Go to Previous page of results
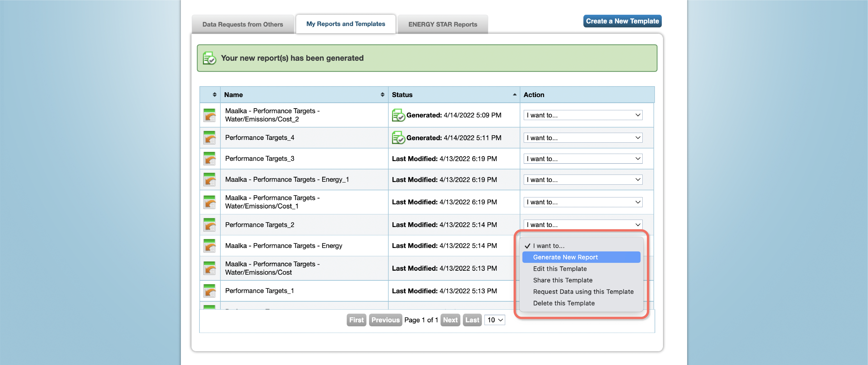The image size is (868, 365). (x=385, y=320)
